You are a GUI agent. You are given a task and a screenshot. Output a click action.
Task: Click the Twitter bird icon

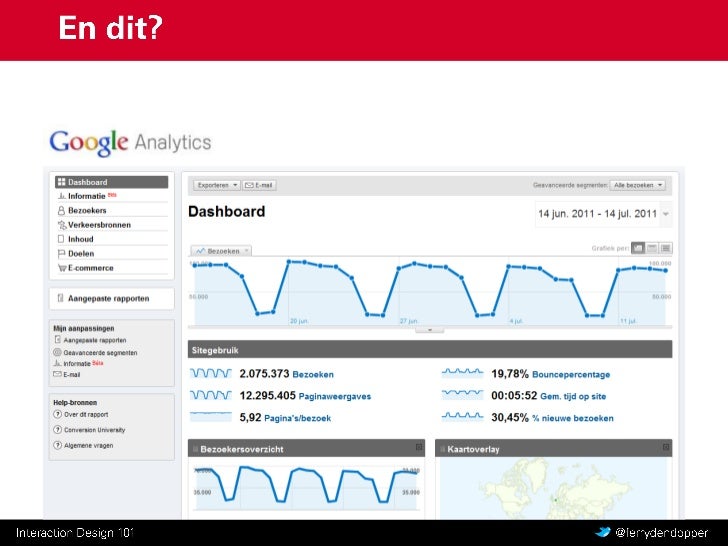click(x=603, y=532)
